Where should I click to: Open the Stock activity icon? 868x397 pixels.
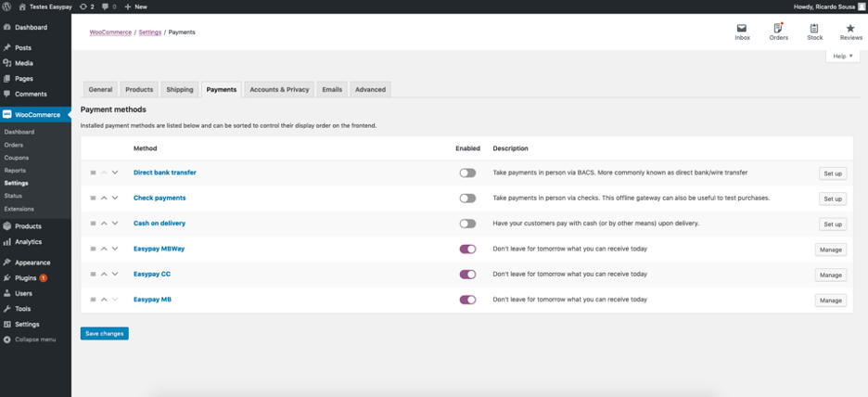815,32
